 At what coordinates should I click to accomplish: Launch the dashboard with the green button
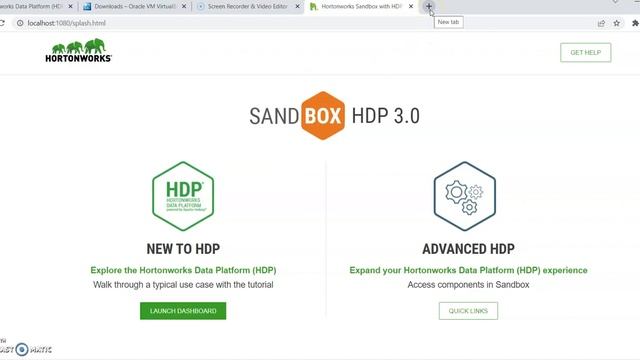[x=183, y=311]
